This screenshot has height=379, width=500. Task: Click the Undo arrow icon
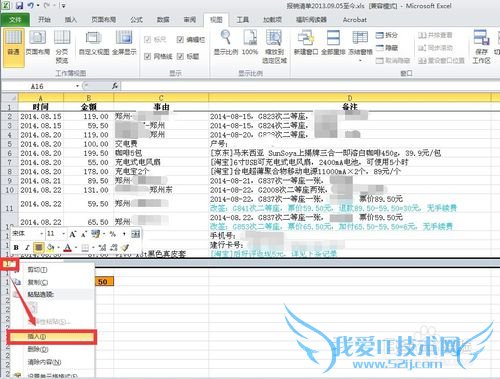(31, 5)
